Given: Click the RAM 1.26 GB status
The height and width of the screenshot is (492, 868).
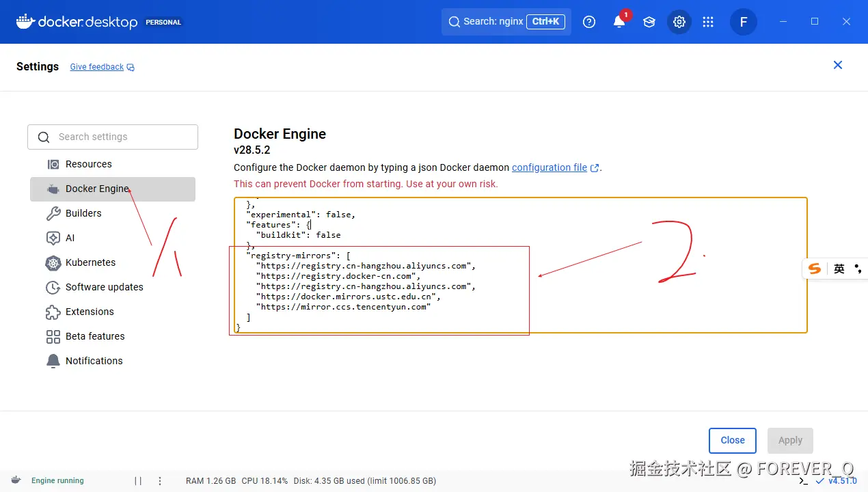Looking at the screenshot, I should click(211, 480).
